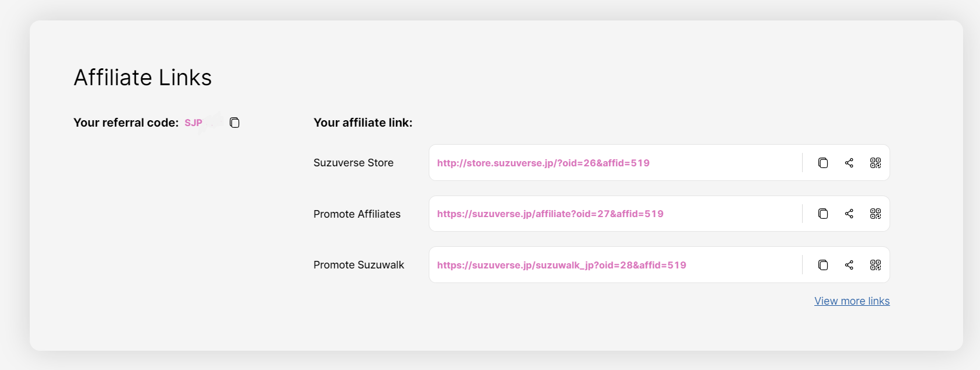Share the Promote Suzuwalk link
Screen dimensions: 980x370
[849, 265]
